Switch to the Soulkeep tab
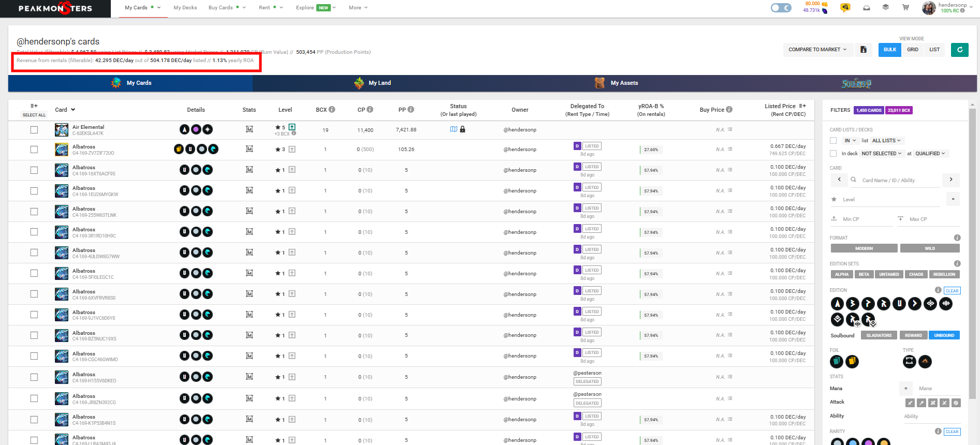Screen dimensions: 980x445 coord(856,83)
